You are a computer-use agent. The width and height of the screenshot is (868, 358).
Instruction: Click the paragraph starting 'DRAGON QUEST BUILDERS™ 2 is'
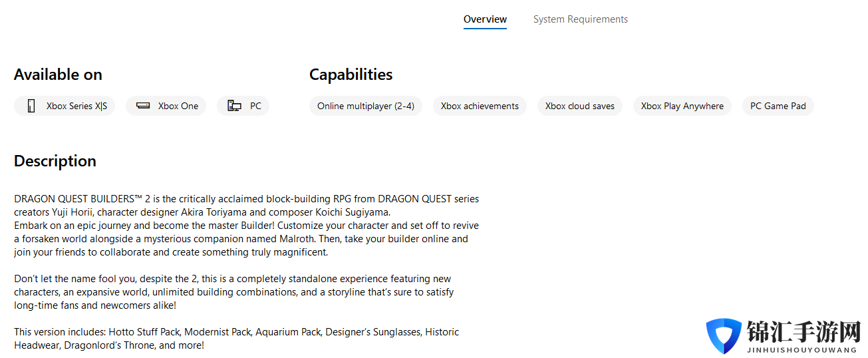(247, 206)
